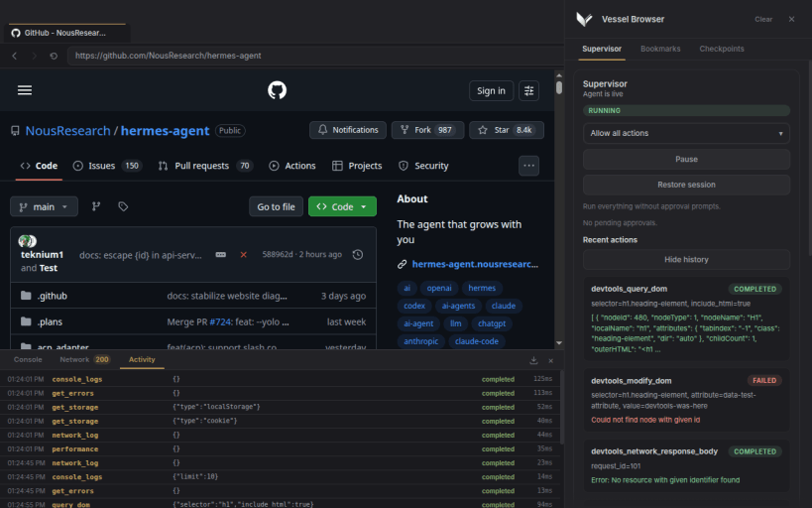Open the Issues tab
This screenshot has width=812, height=508.
(108, 166)
